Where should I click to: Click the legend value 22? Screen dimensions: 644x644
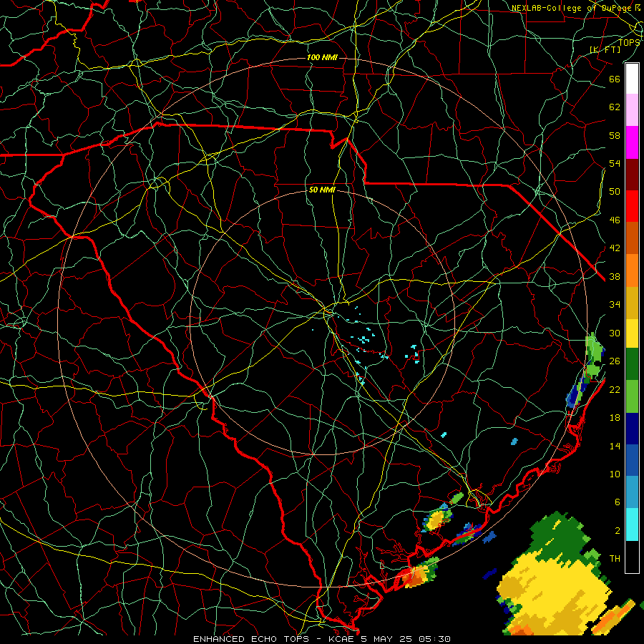[x=615, y=389]
